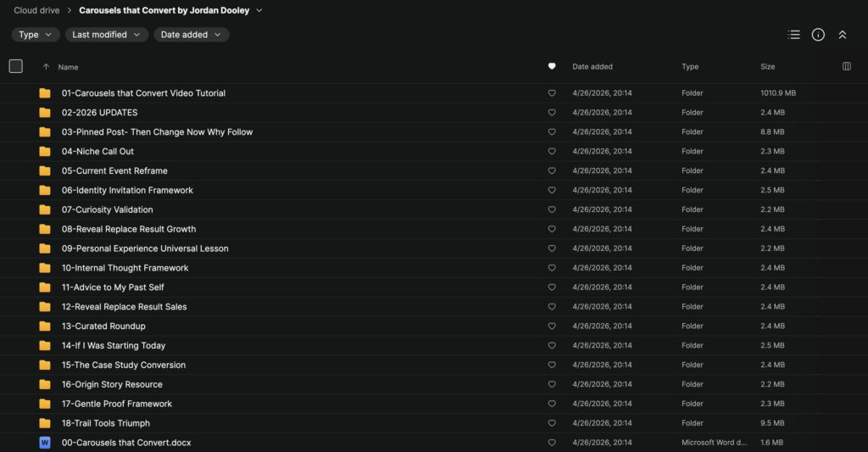Toggle heart for 18-Trail Tools Triumph
The height and width of the screenshot is (452, 868).
click(552, 423)
